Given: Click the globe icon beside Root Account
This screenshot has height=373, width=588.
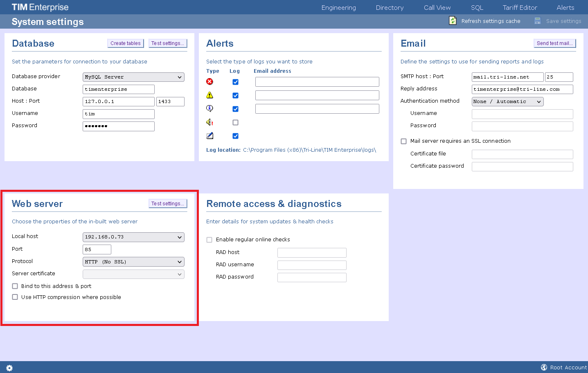Looking at the screenshot, I should tap(544, 367).
